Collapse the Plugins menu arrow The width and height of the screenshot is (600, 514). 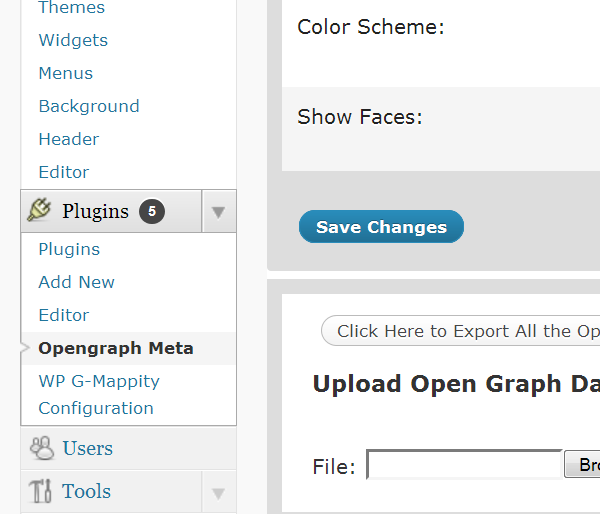coord(218,212)
